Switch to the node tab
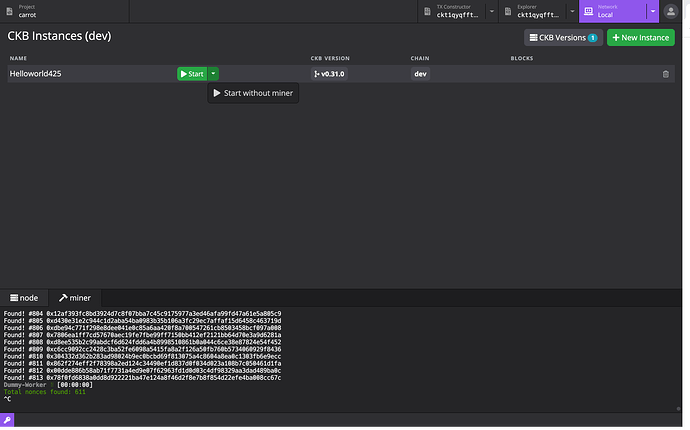Viewport: 690px width, 430px height. tap(24, 298)
